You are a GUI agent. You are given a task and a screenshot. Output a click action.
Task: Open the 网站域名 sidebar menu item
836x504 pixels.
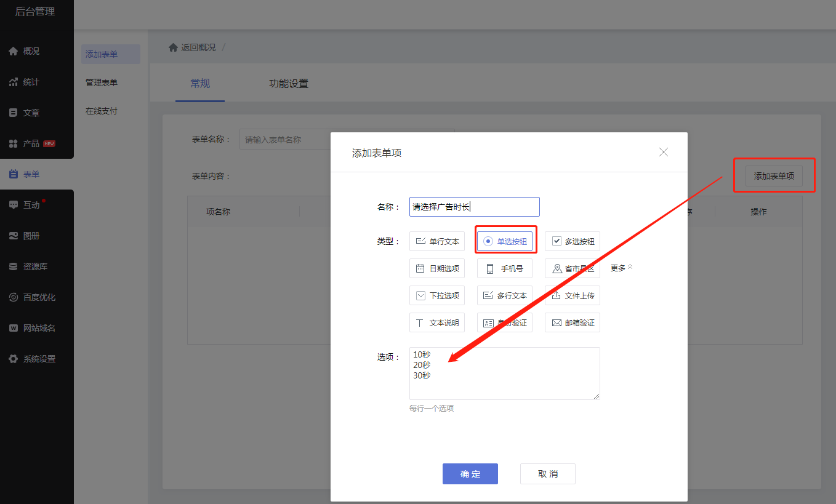coord(37,328)
